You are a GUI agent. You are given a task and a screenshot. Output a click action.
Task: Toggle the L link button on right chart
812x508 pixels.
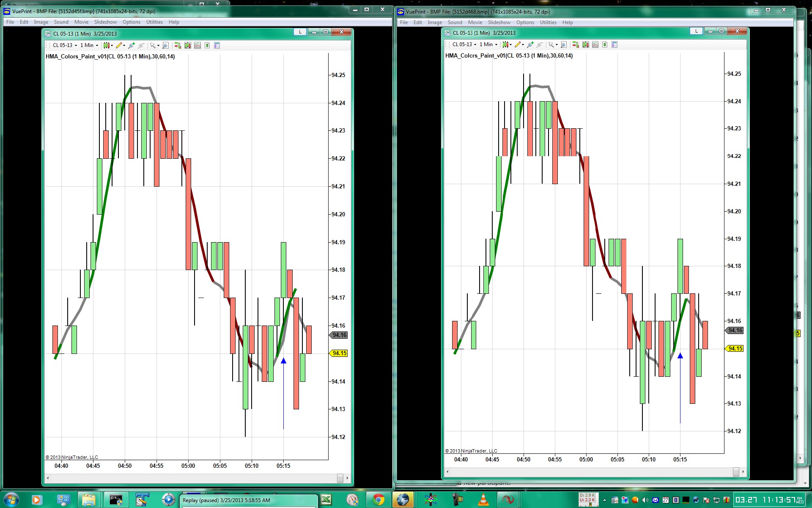(696, 31)
